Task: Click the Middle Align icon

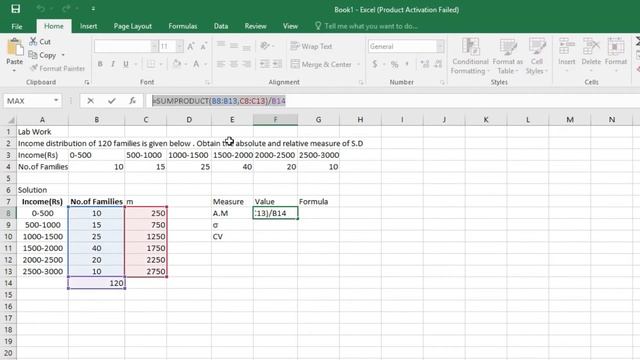Action: pyautogui.click(x=233, y=46)
